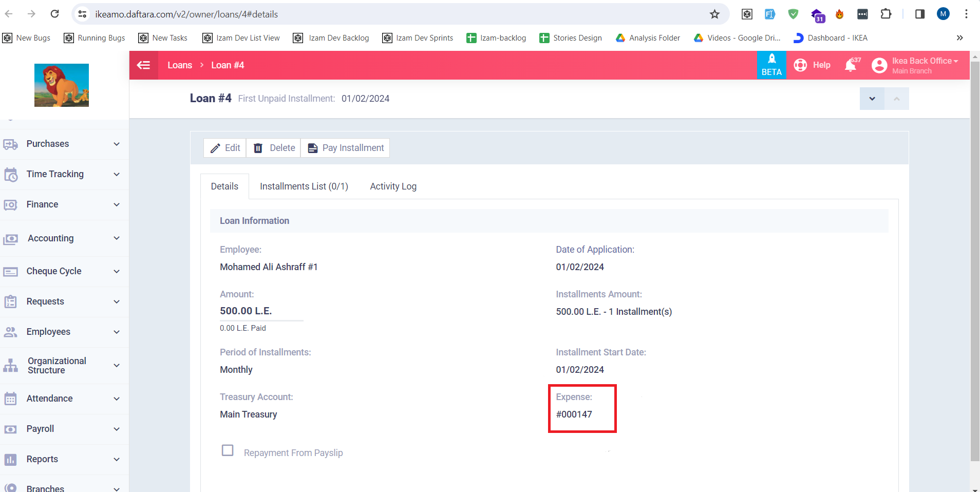
Task: Switch to Installments List tab
Action: [x=304, y=186]
